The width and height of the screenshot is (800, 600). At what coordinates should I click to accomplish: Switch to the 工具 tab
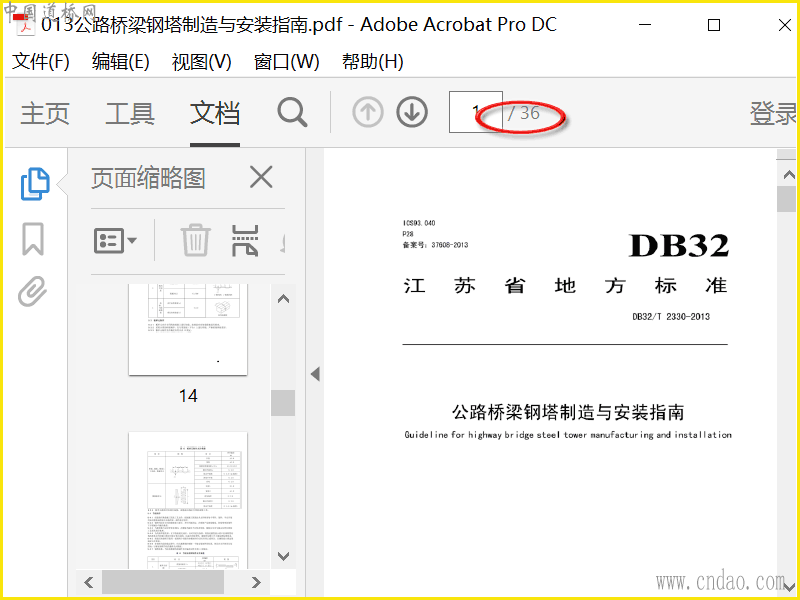tap(130, 113)
